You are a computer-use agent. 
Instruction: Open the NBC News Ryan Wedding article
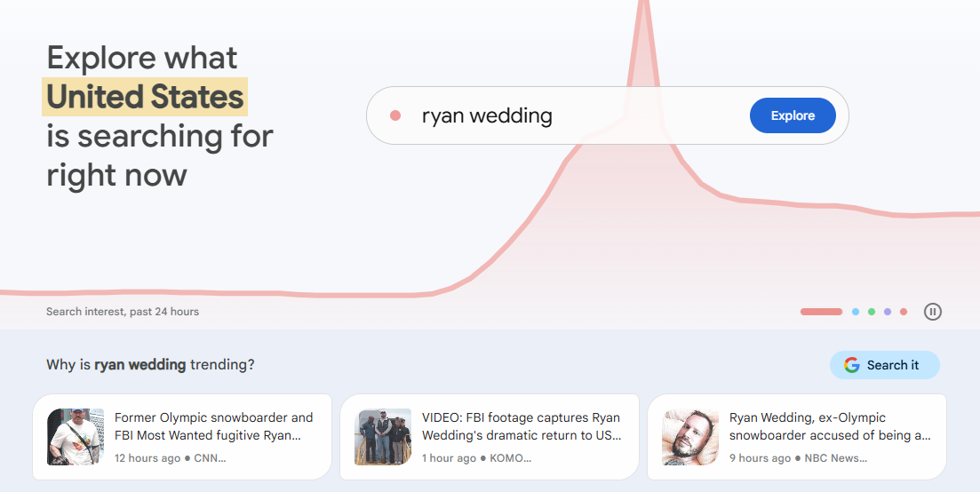797,437
